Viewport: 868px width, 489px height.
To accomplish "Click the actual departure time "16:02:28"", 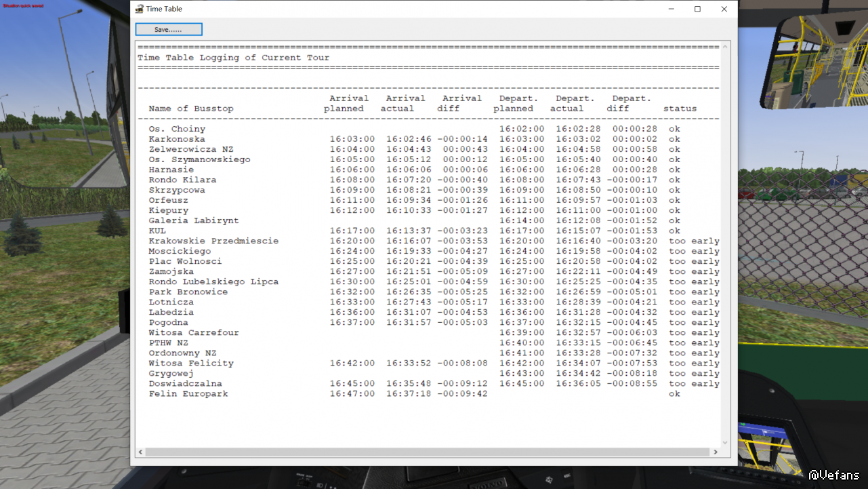I will point(578,129).
